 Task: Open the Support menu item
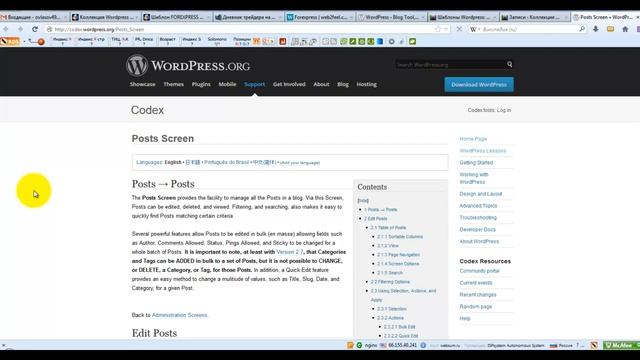(255, 84)
